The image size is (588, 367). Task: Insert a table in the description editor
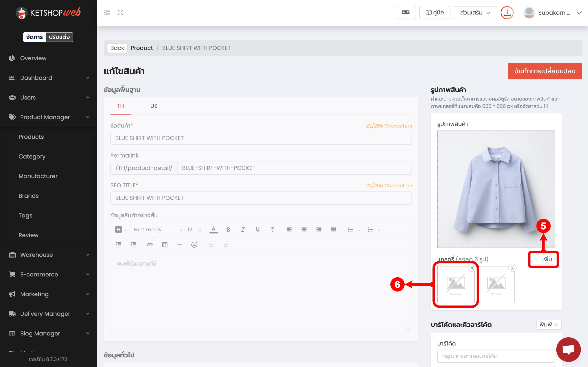pyautogui.click(x=165, y=245)
